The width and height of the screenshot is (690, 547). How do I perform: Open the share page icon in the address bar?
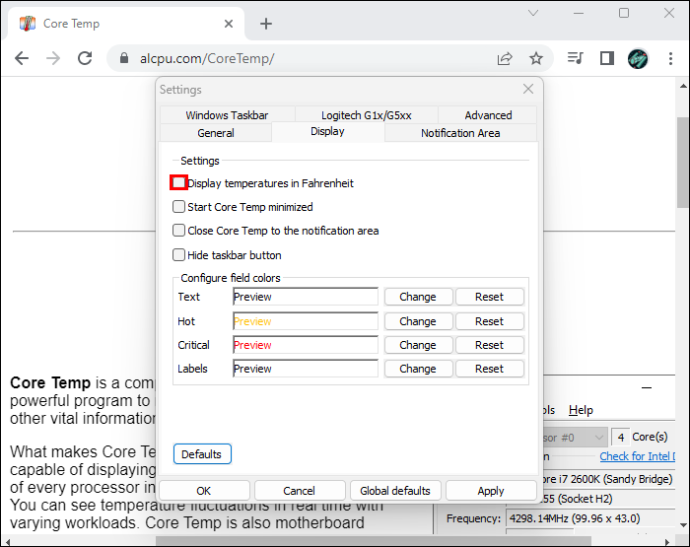[x=505, y=58]
